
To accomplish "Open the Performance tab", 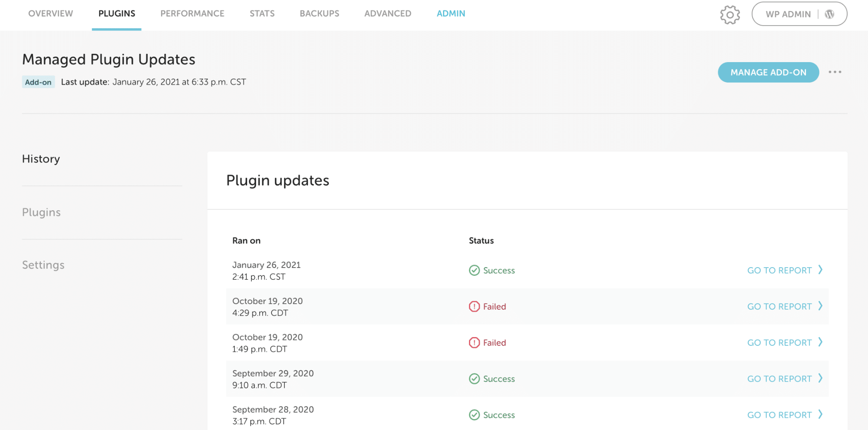I will tap(192, 14).
